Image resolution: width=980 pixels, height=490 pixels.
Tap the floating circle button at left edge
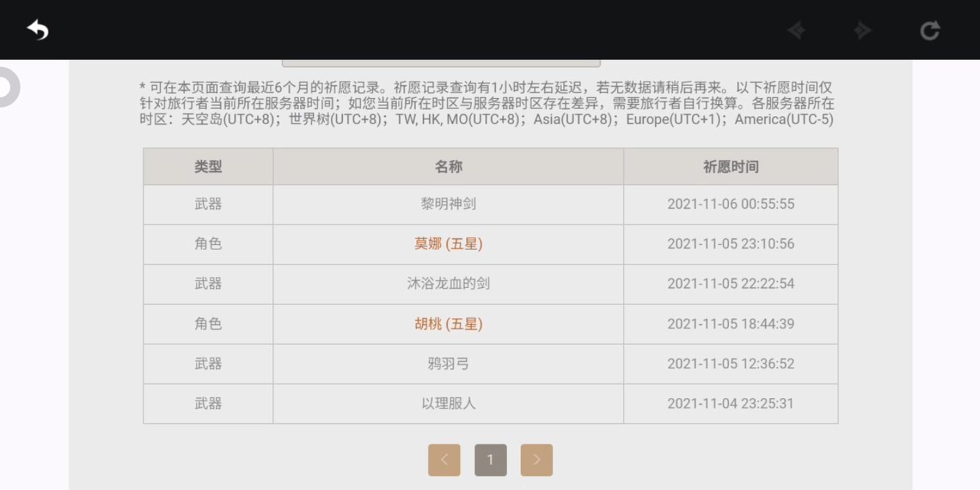click(x=8, y=86)
